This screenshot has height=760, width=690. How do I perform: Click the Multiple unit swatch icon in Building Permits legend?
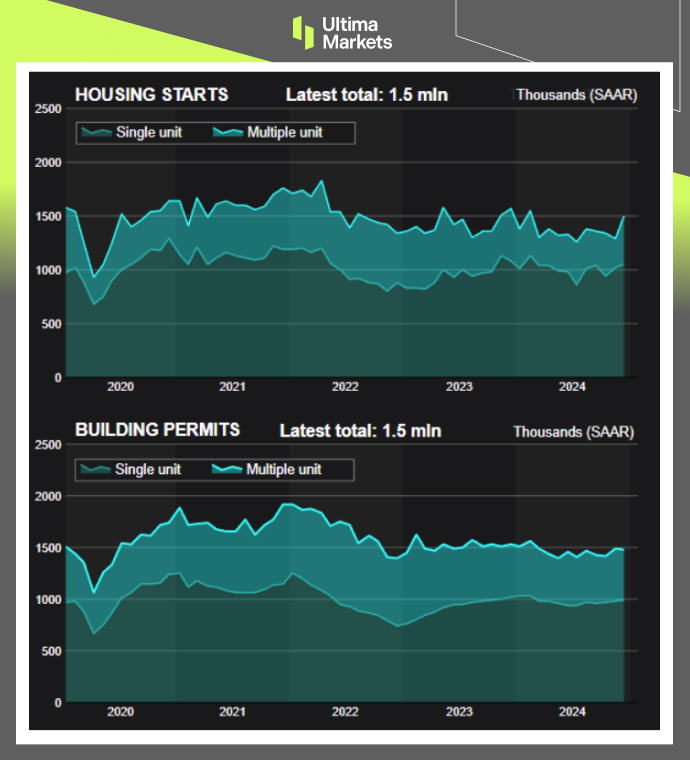227,468
